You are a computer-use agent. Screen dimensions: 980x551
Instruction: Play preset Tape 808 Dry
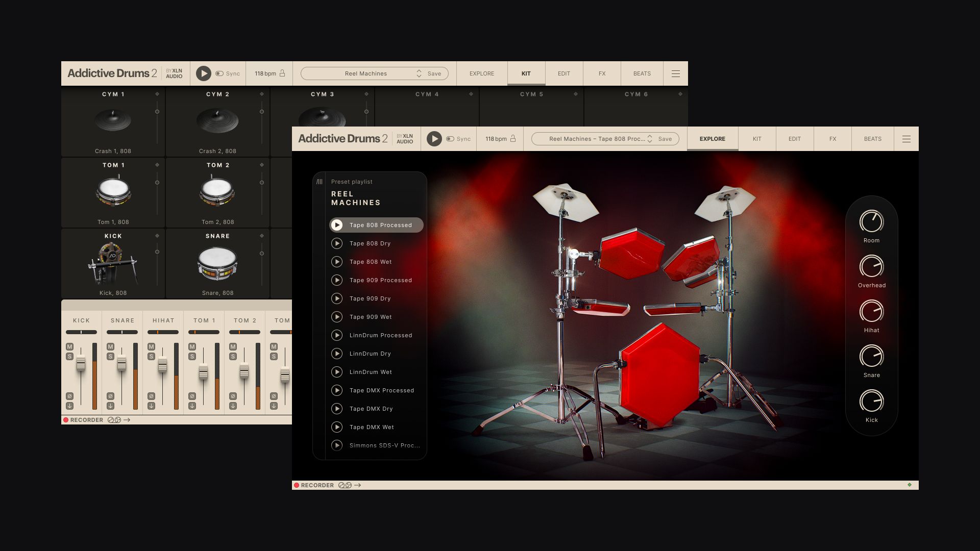pos(337,243)
